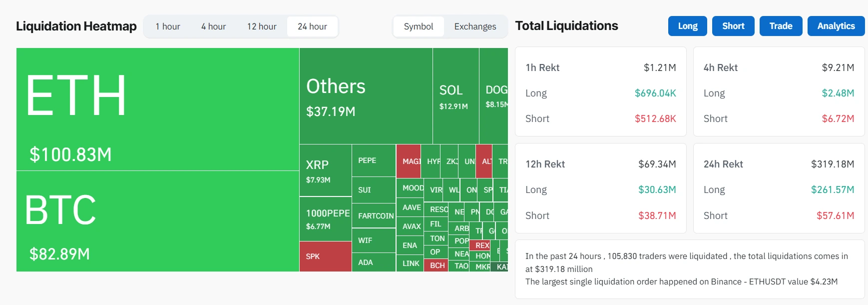Click the 1000PEPE heatmap tile

[325, 218]
